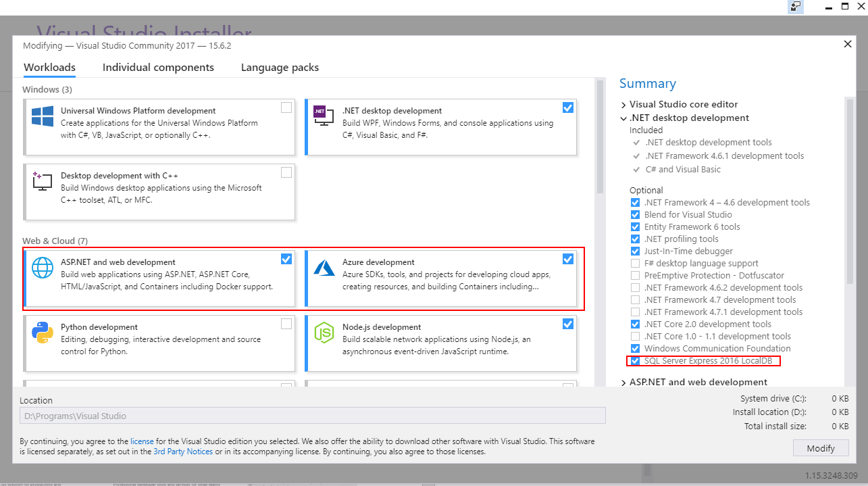Viewport: 868px width, 486px height.
Task: Enable .NET Core 1.0 - 1.1 development tools
Action: coord(635,337)
